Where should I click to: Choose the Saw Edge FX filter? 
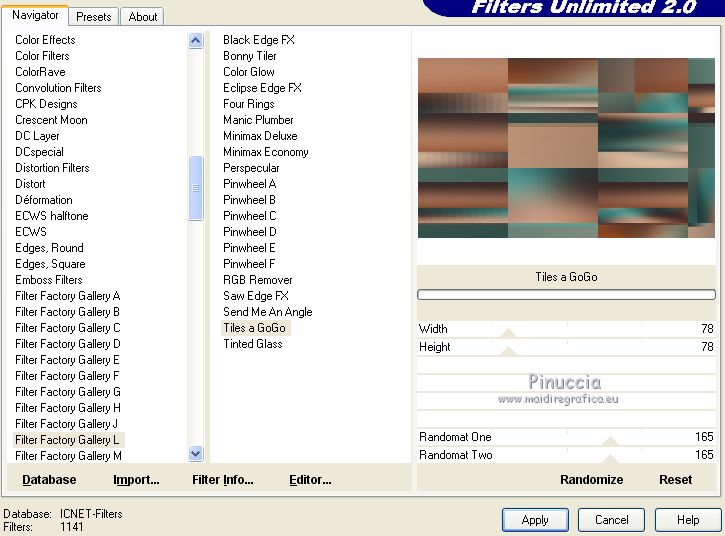click(x=256, y=296)
